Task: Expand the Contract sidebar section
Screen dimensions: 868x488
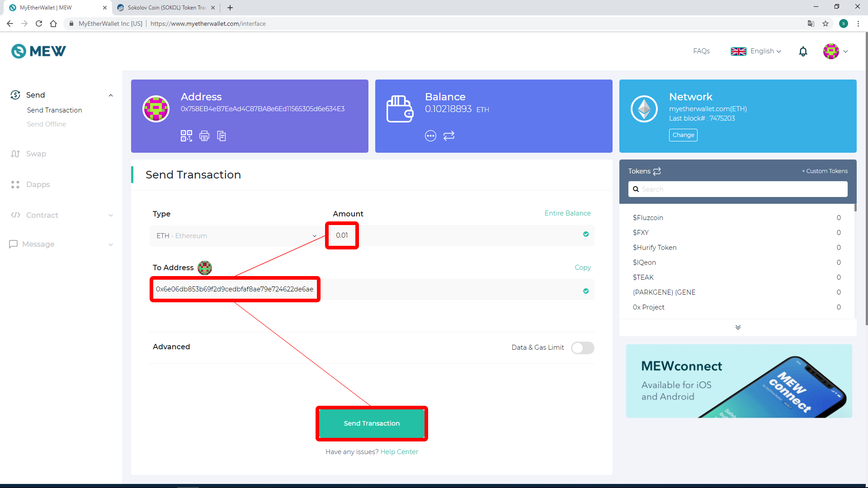Action: 111,216
